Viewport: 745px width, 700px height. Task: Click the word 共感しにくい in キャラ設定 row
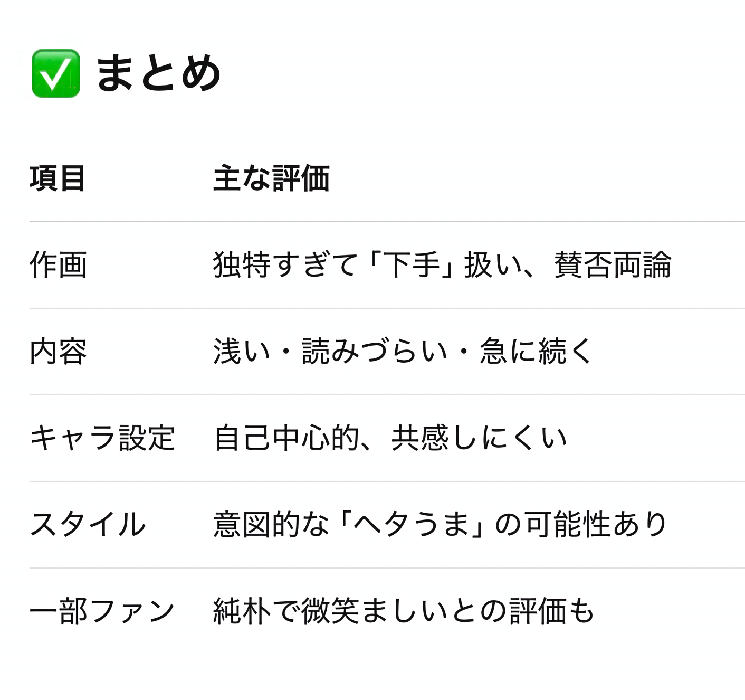click(480, 438)
